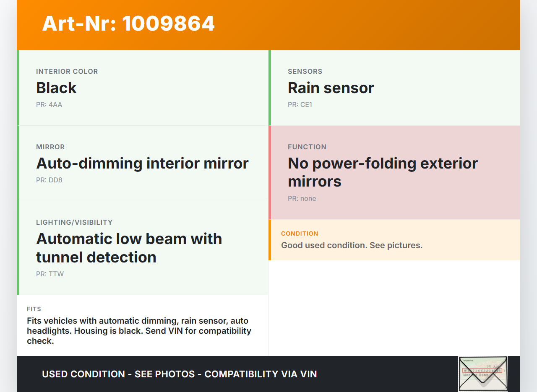Click the MIRROR category label
Image resolution: width=537 pixels, height=392 pixels.
pyautogui.click(x=50, y=147)
